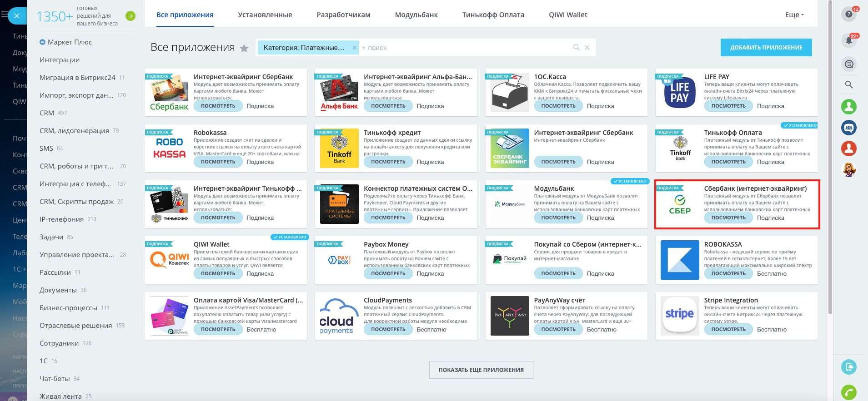Click ПОСМОТРЕТЬ for Сбербанк (интернет-эквайринг)
This screenshot has height=401, width=868.
[x=728, y=218]
